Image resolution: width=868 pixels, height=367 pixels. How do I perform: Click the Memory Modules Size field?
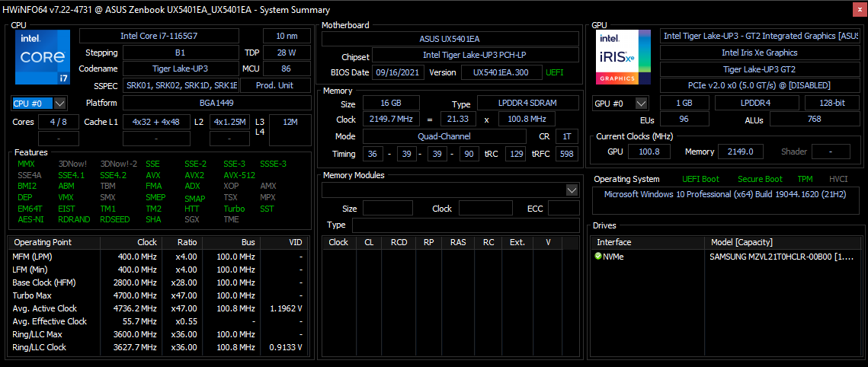(387, 209)
